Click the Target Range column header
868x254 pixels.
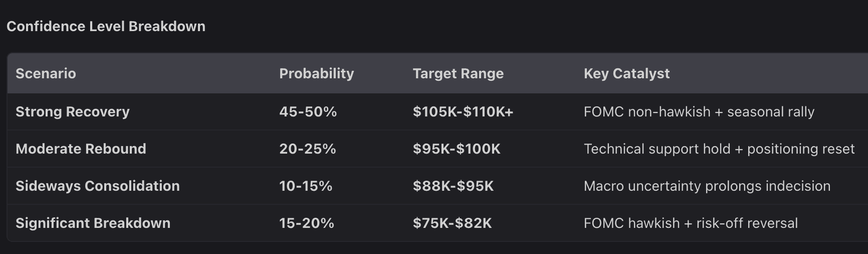(458, 74)
